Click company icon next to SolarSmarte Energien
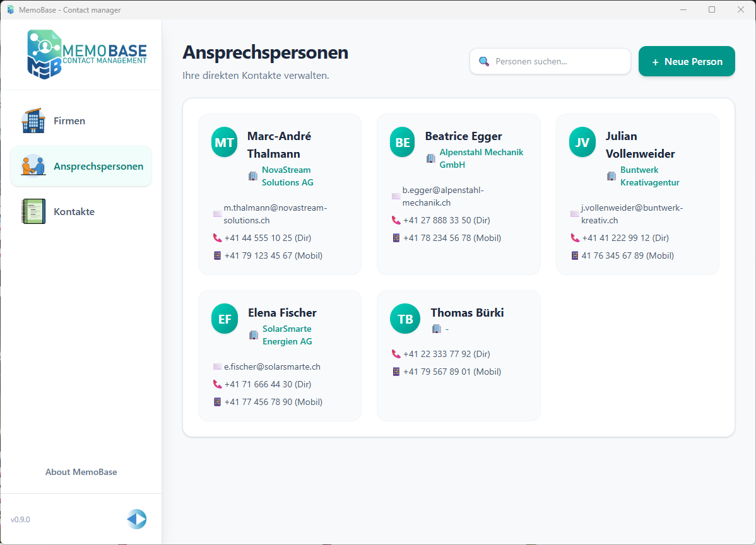756x545 pixels. pyautogui.click(x=253, y=335)
